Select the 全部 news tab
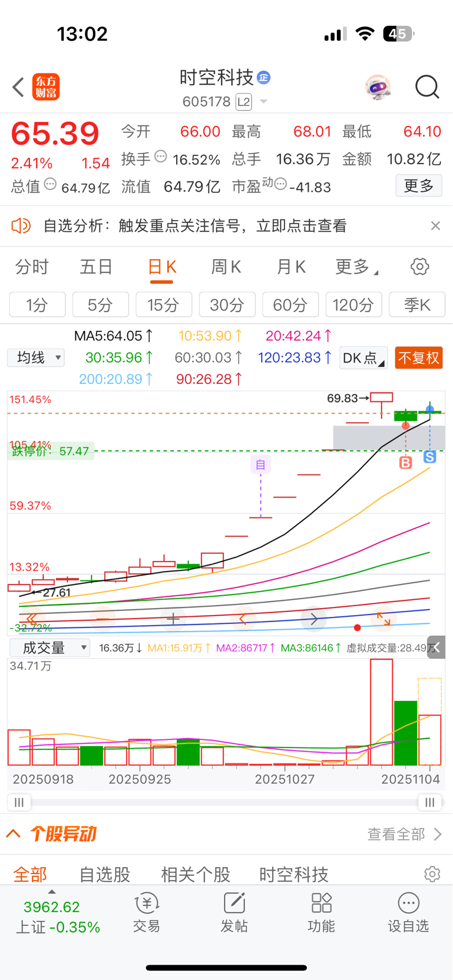 tap(30, 875)
